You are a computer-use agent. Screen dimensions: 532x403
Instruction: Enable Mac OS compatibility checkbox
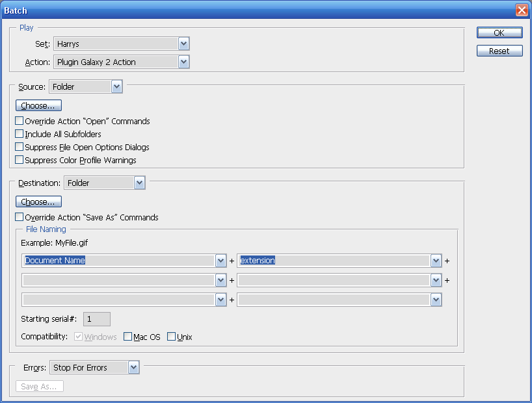pyautogui.click(x=127, y=337)
